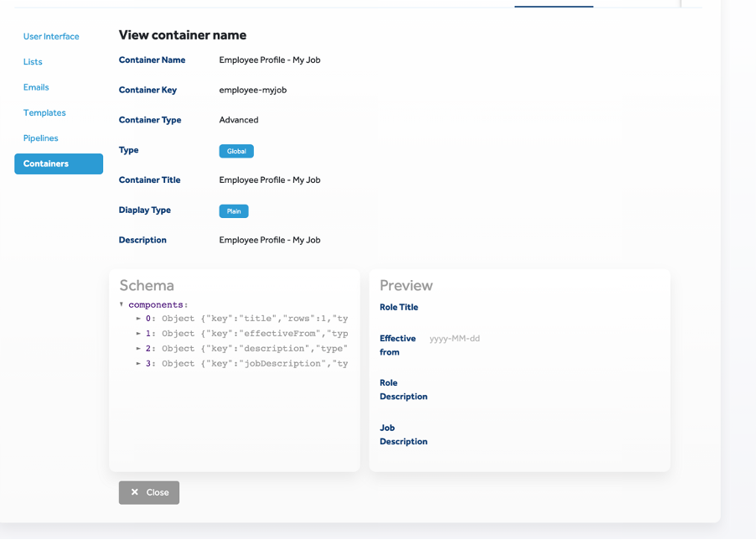756x540 pixels.
Task: Click the employee-myjob container key value
Action: coord(252,90)
